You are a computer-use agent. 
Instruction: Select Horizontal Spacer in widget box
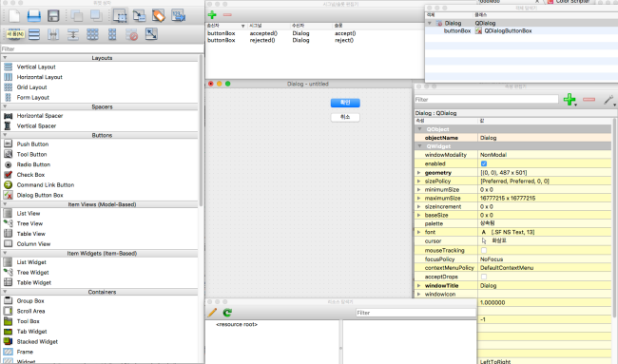click(39, 115)
